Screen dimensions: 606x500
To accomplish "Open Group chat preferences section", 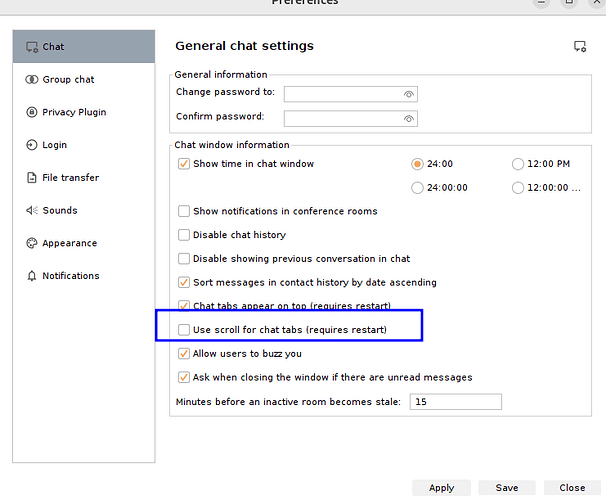I will tap(68, 80).
